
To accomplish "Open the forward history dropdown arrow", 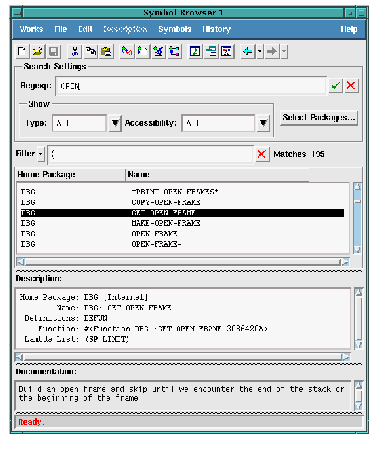I will click(284, 52).
